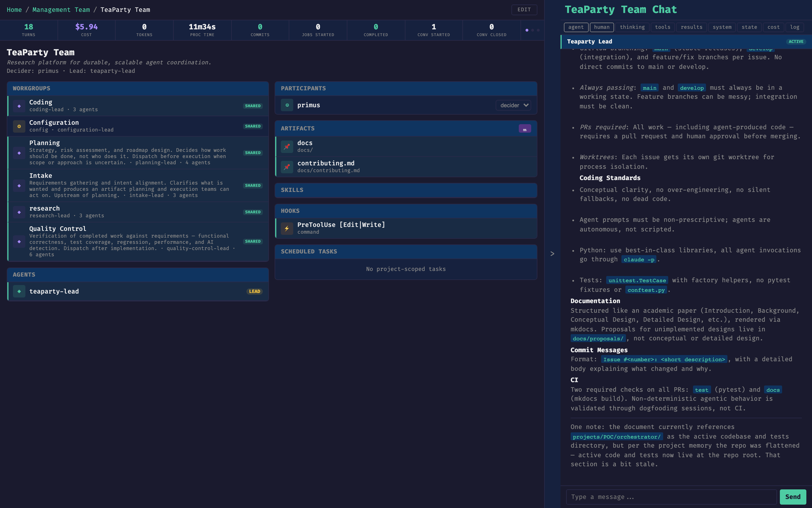Image resolution: width=812 pixels, height=508 pixels.
Task: Click the Quality Control workgroup diamond icon
Action: [x=19, y=241]
